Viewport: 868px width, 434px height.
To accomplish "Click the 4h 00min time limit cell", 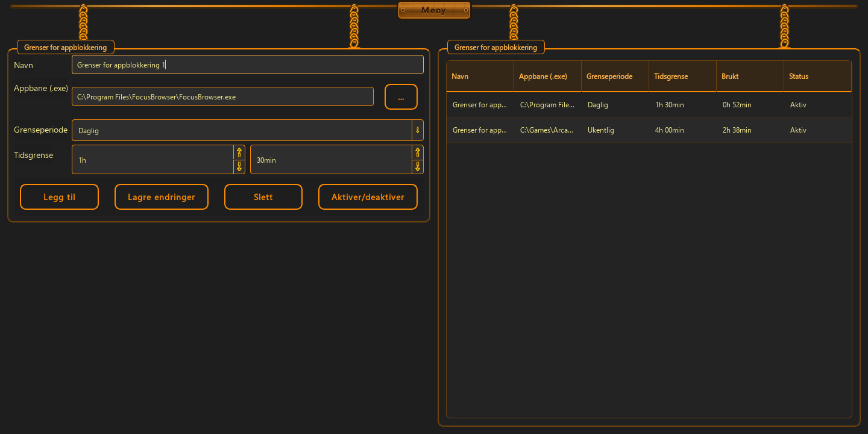I will click(x=683, y=130).
